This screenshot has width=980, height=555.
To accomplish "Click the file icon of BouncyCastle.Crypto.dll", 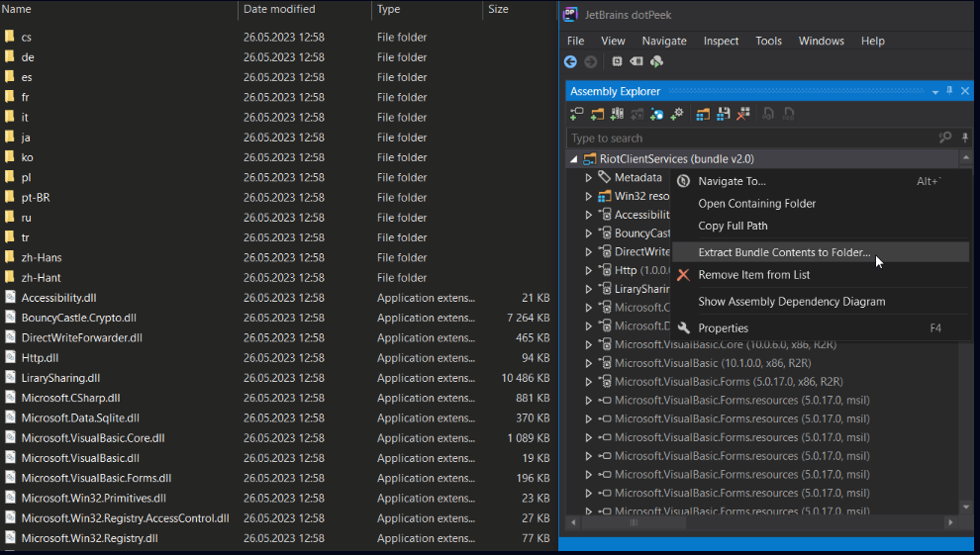I will click(x=10, y=318).
